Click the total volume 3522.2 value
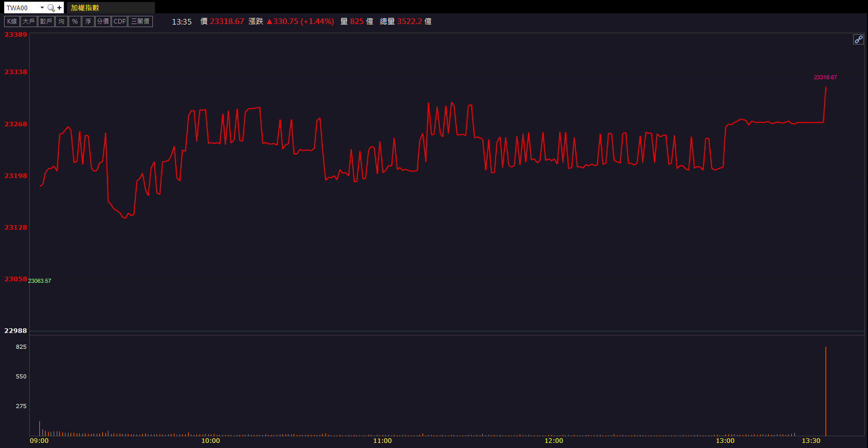This screenshot has height=448, width=868. click(x=409, y=21)
